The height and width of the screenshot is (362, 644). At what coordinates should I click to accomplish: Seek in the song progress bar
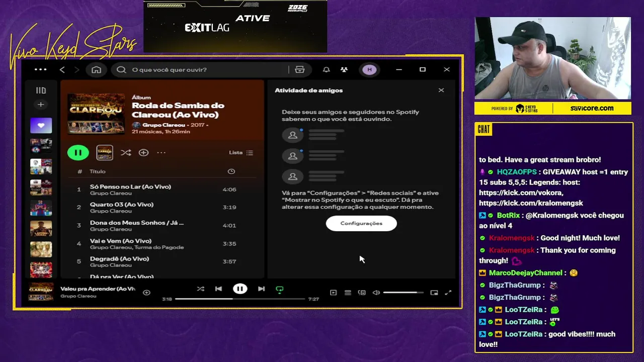click(240, 299)
